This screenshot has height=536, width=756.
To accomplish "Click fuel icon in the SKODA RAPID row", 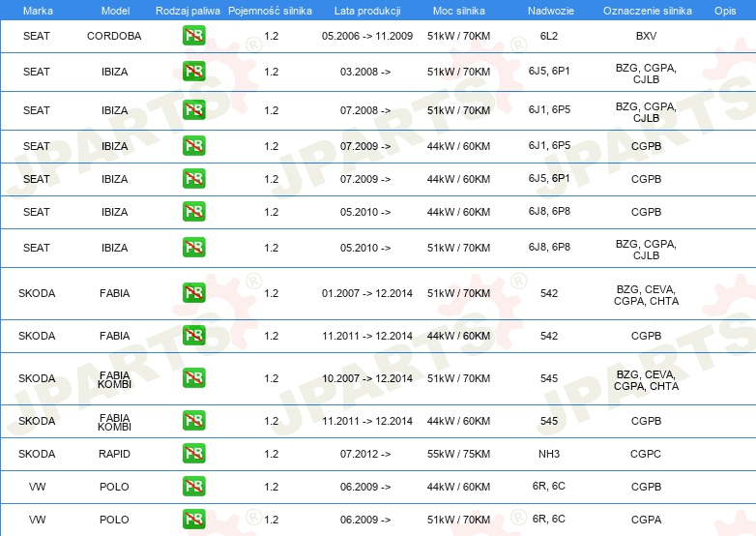I will click(x=193, y=453).
